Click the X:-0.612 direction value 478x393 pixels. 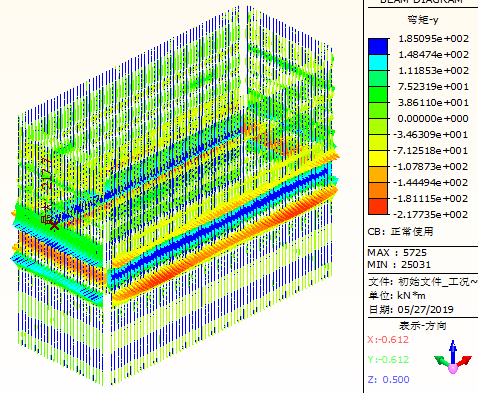pos(388,340)
